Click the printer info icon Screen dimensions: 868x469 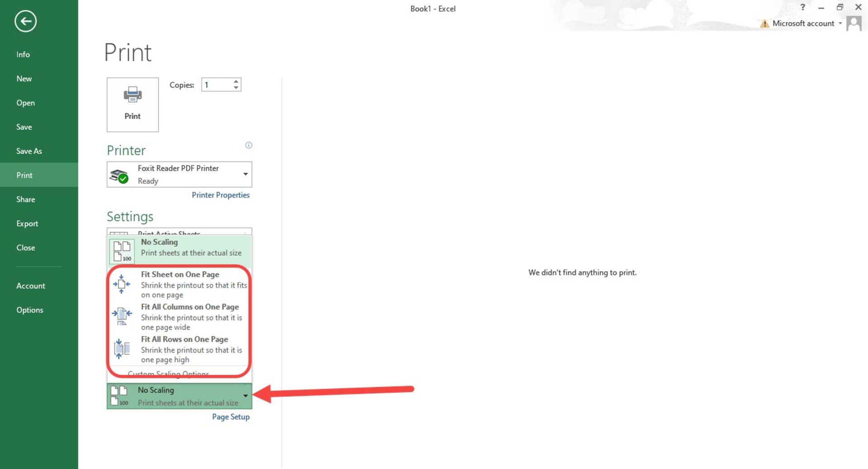coord(249,145)
